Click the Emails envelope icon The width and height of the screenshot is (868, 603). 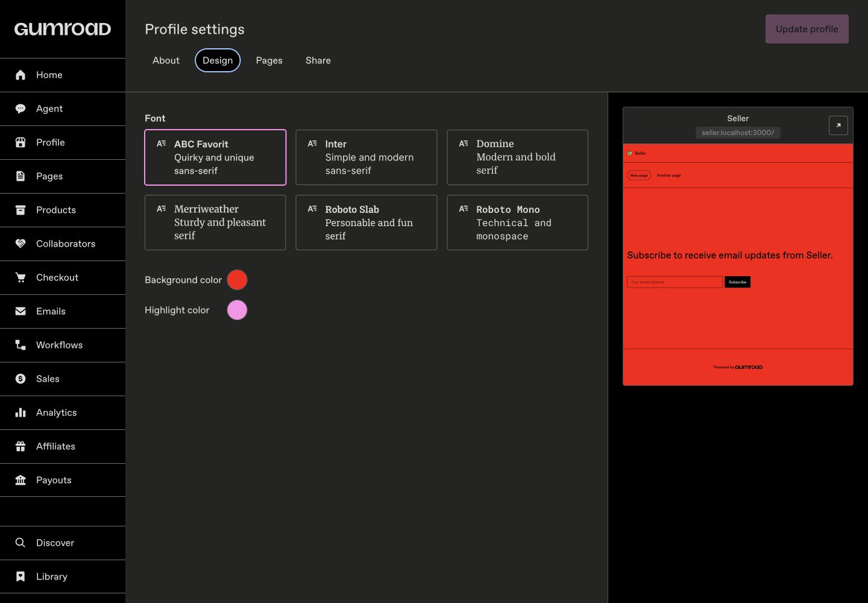(x=20, y=311)
